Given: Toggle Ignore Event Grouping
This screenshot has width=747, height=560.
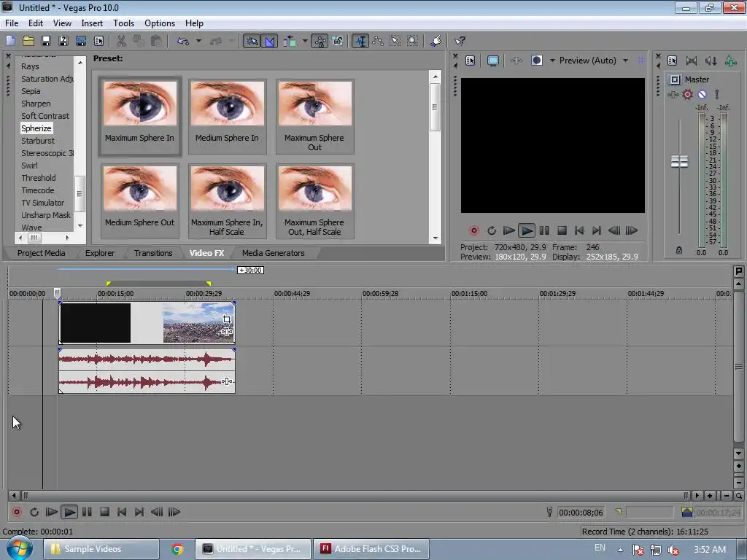Looking at the screenshot, I should point(338,42).
